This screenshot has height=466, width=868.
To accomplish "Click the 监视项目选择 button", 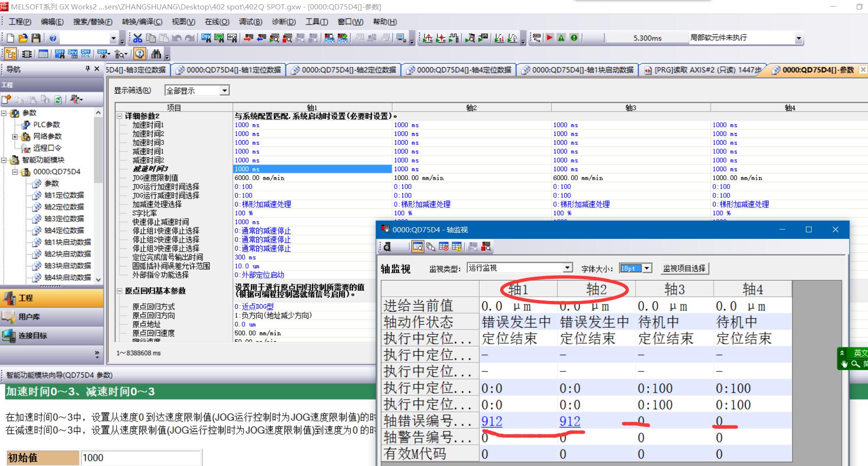I will tap(684, 269).
